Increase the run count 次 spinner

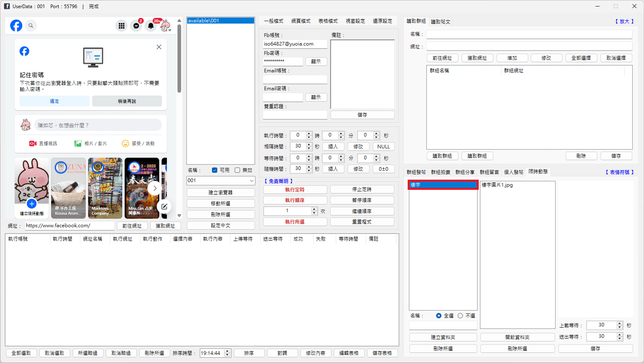[x=314, y=209]
